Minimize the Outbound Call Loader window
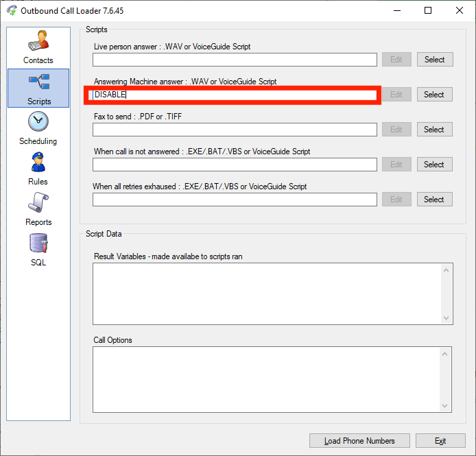The image size is (476, 456). (397, 10)
